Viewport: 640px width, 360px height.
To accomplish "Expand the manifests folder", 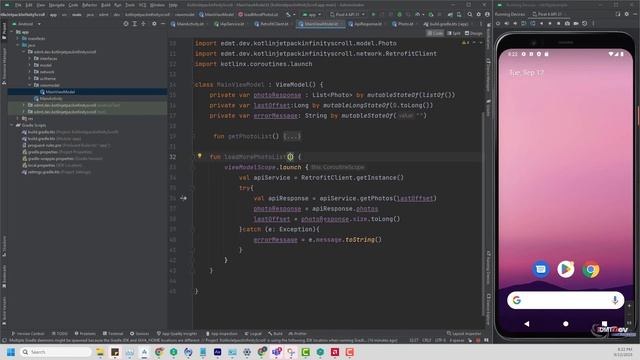I will (18, 38).
